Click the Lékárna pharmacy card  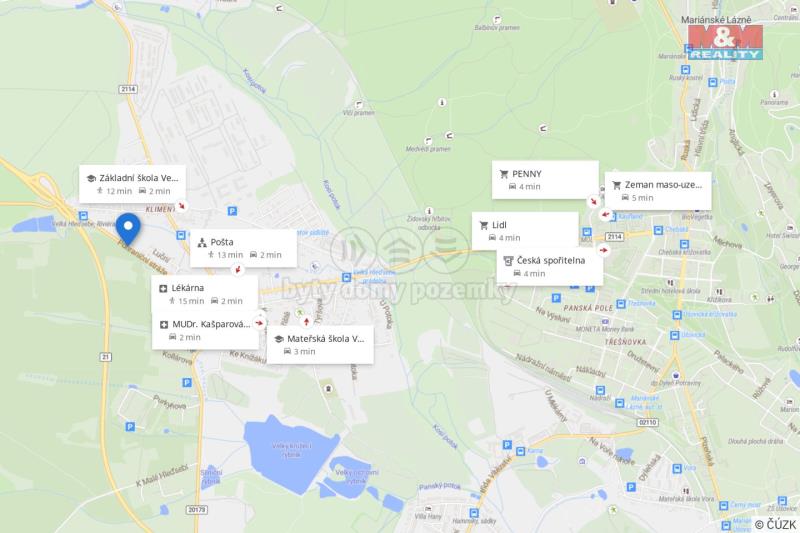205,294
